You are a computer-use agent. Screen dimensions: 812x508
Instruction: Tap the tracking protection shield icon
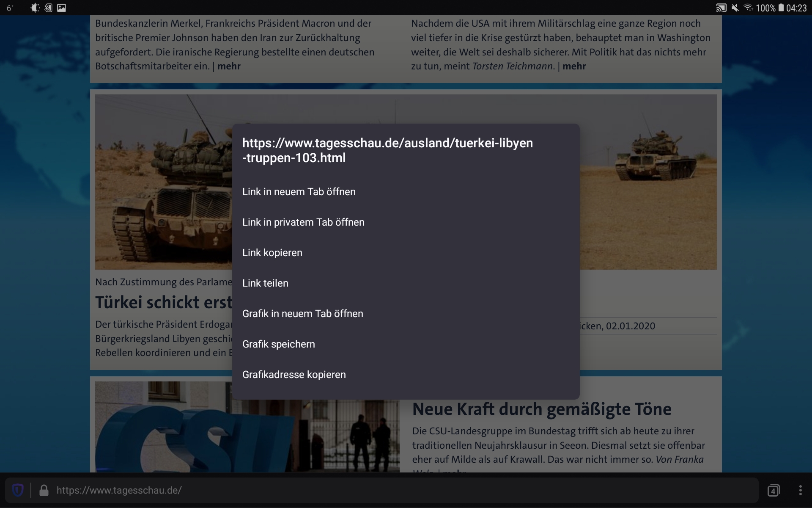(x=18, y=490)
